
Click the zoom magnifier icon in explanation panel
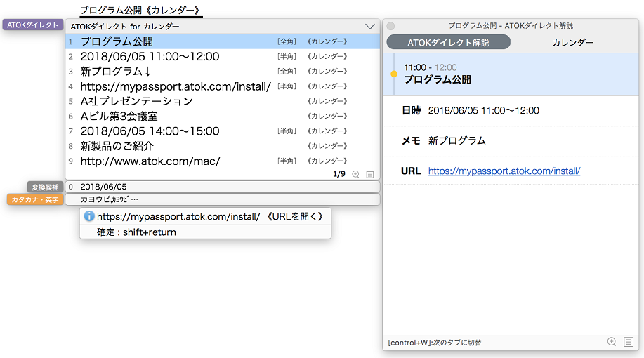click(612, 342)
